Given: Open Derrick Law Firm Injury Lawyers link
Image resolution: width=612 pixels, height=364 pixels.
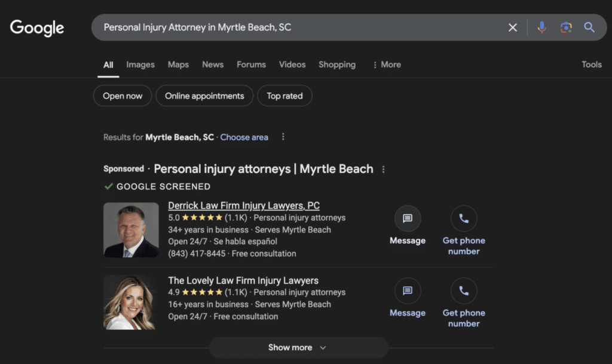Looking at the screenshot, I should point(244,205).
